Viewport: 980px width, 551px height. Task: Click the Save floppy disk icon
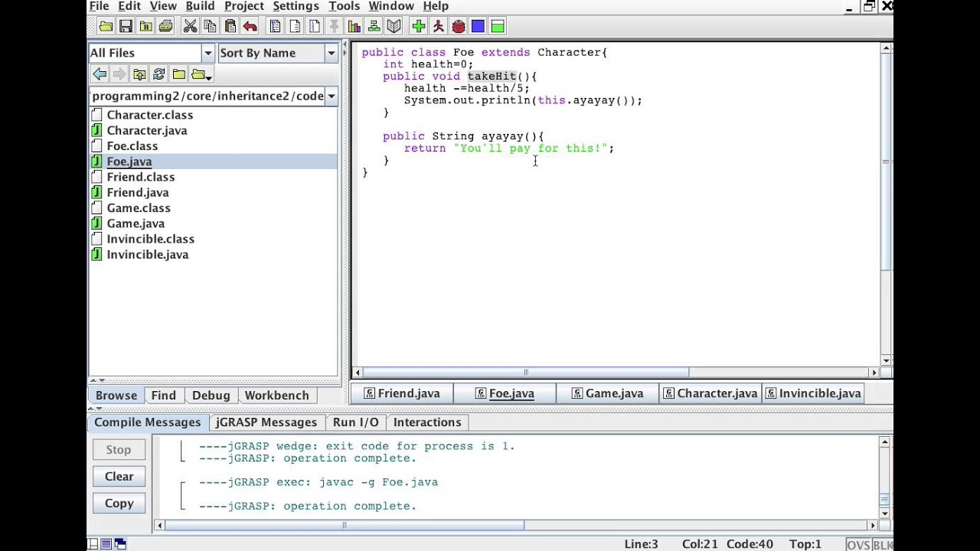tap(126, 27)
